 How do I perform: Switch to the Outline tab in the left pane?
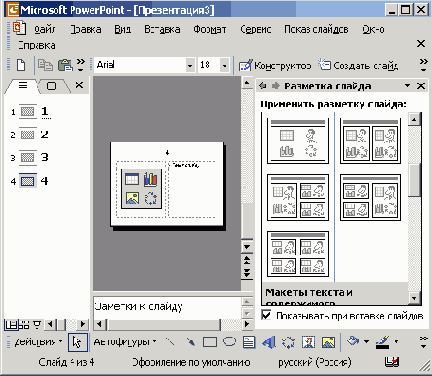23,86
